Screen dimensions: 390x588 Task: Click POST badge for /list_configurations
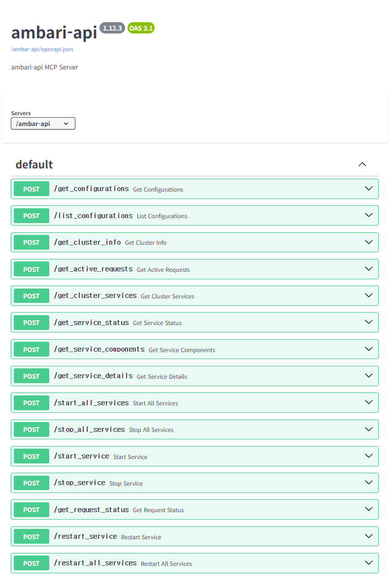[31, 216]
